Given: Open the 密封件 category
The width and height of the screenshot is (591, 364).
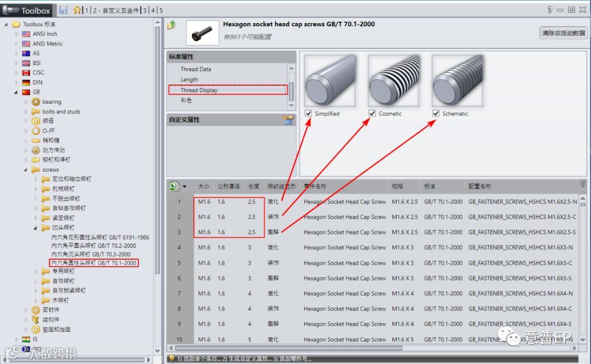Looking at the screenshot, I should [45, 310].
